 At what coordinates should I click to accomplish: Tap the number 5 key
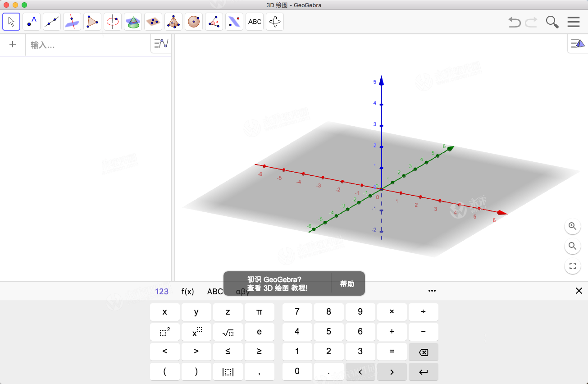[x=329, y=332]
